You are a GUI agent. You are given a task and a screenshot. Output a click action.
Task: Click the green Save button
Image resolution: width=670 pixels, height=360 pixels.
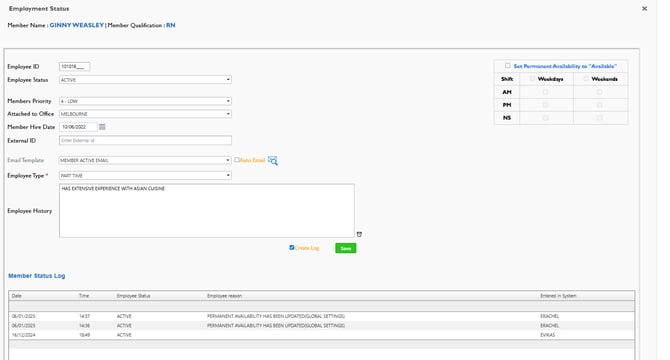(346, 248)
